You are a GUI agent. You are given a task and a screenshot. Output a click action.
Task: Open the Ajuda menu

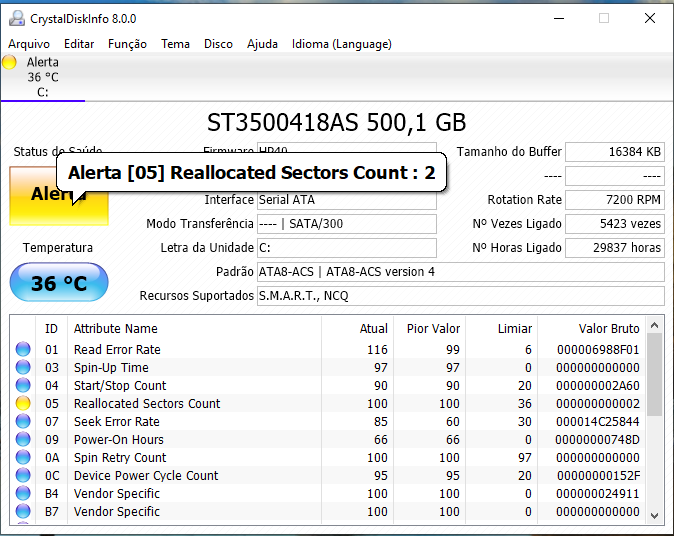(262, 44)
